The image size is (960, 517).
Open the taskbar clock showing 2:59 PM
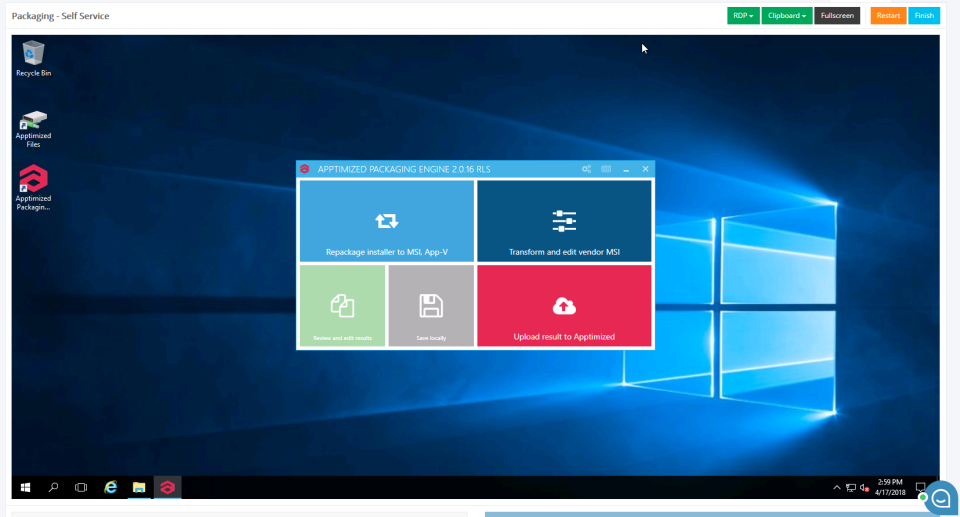click(x=890, y=488)
